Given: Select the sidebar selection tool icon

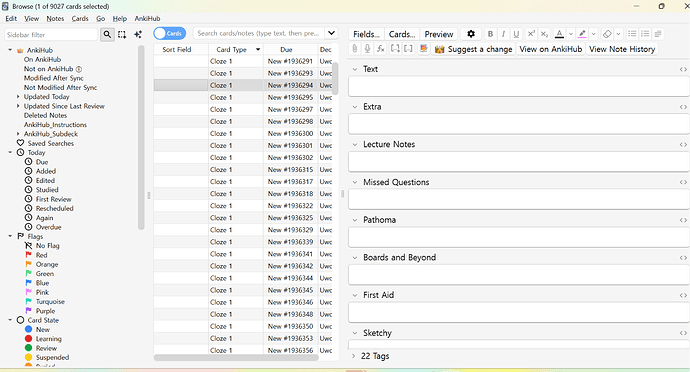Looking at the screenshot, I should (x=122, y=34).
